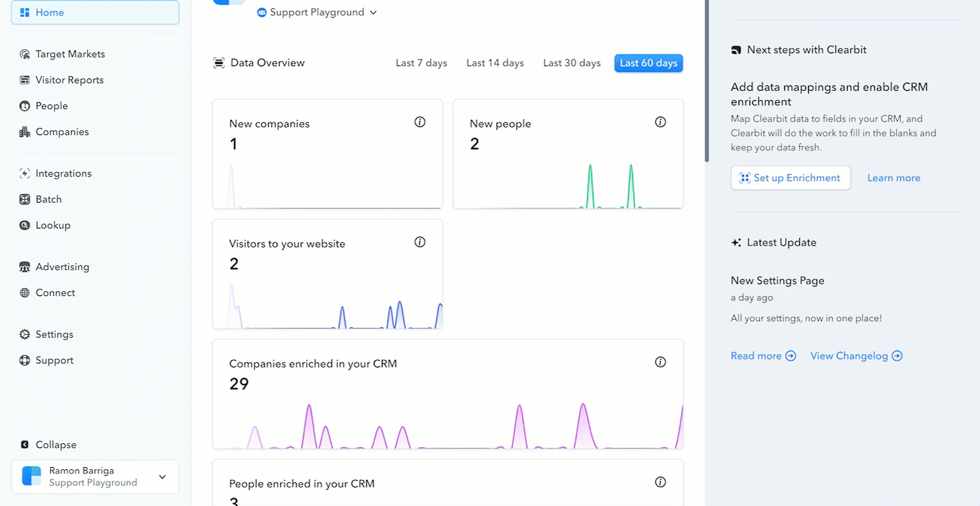Click the Settings gear icon
The width and height of the screenshot is (980, 506).
point(25,334)
